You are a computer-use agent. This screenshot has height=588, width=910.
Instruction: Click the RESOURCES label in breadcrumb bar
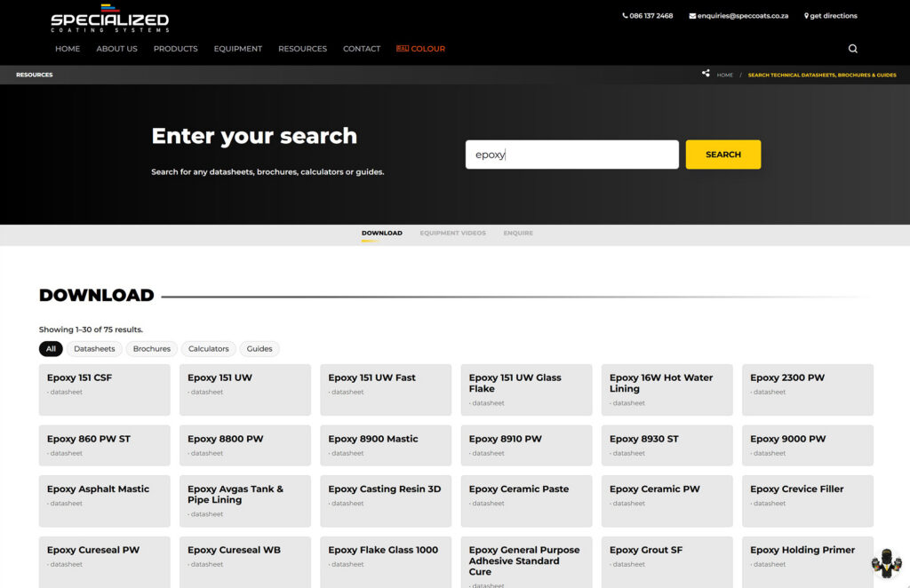(35, 75)
